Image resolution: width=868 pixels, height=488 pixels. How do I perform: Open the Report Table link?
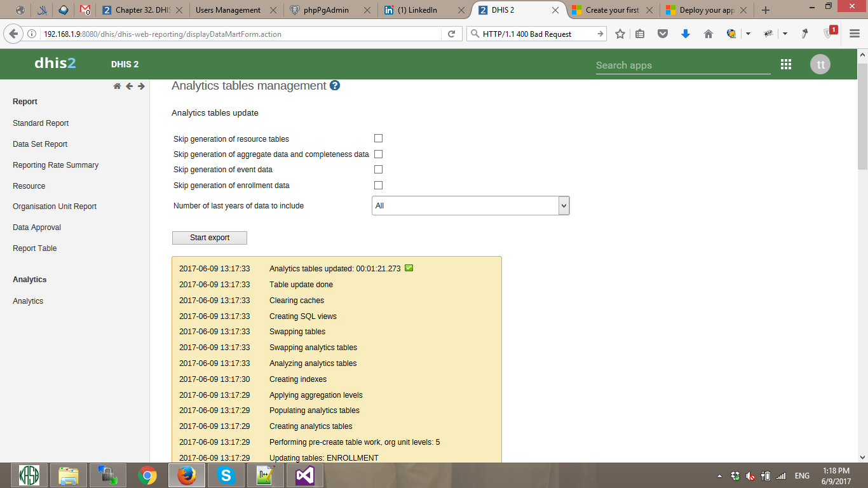(x=35, y=248)
